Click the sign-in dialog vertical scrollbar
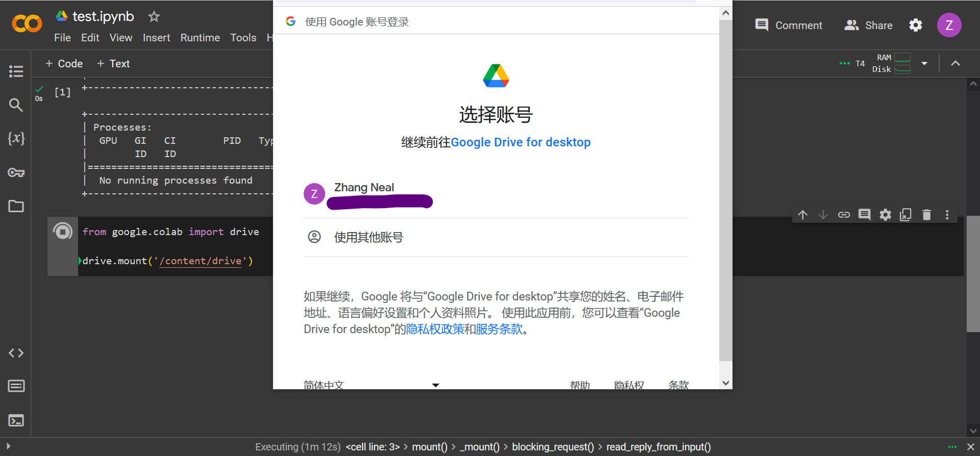980x456 pixels. pos(725,194)
